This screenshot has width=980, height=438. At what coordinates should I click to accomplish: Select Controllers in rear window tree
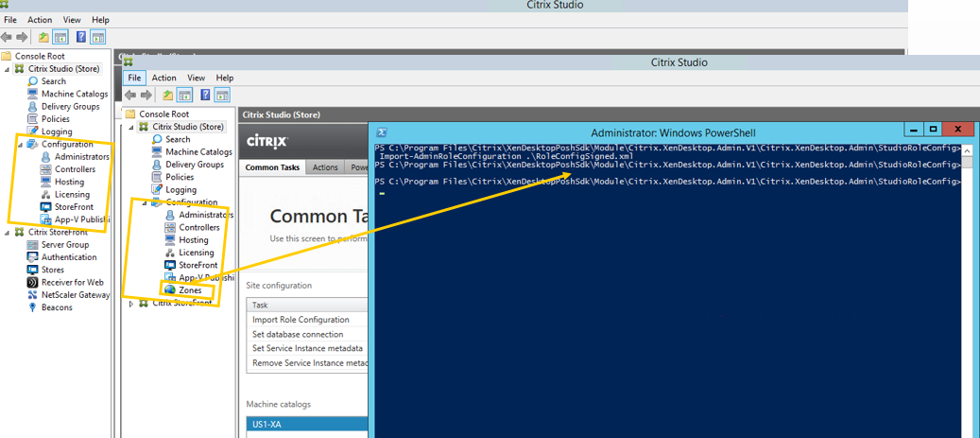click(75, 169)
